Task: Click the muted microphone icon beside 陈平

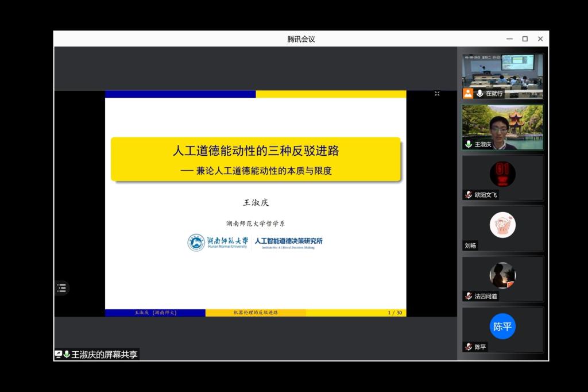Action: 469,347
